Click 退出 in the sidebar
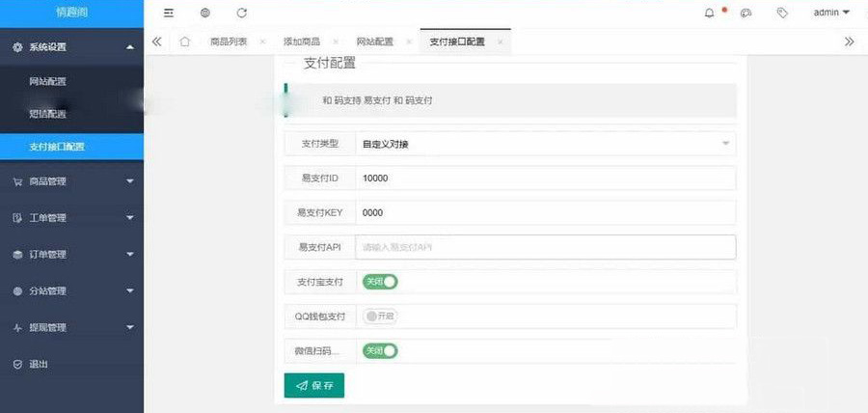 coord(39,364)
